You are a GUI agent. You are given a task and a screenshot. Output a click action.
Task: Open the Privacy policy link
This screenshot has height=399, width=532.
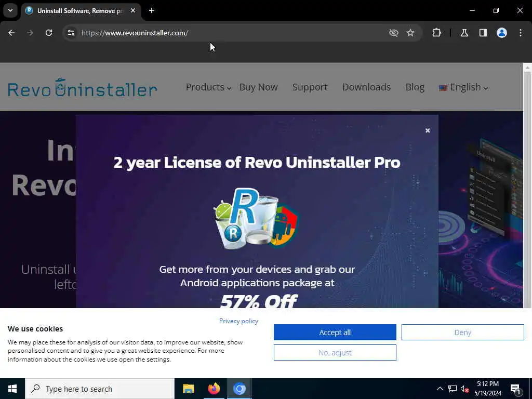pyautogui.click(x=238, y=321)
